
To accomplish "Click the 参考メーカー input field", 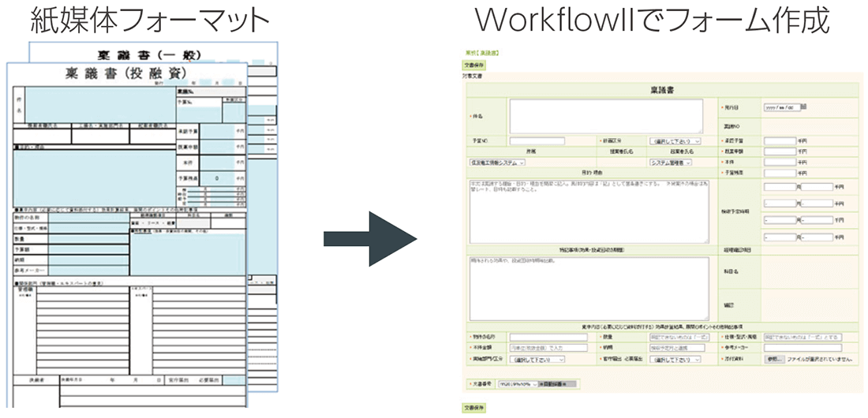I will click(803, 349).
